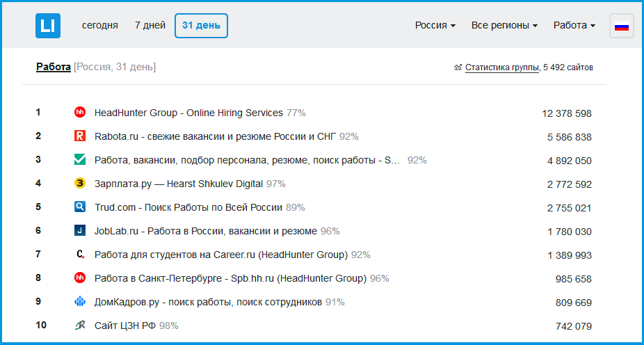Click the 4 892 050 visitor count
Viewport: 644px width, 345px height.
coord(570,161)
